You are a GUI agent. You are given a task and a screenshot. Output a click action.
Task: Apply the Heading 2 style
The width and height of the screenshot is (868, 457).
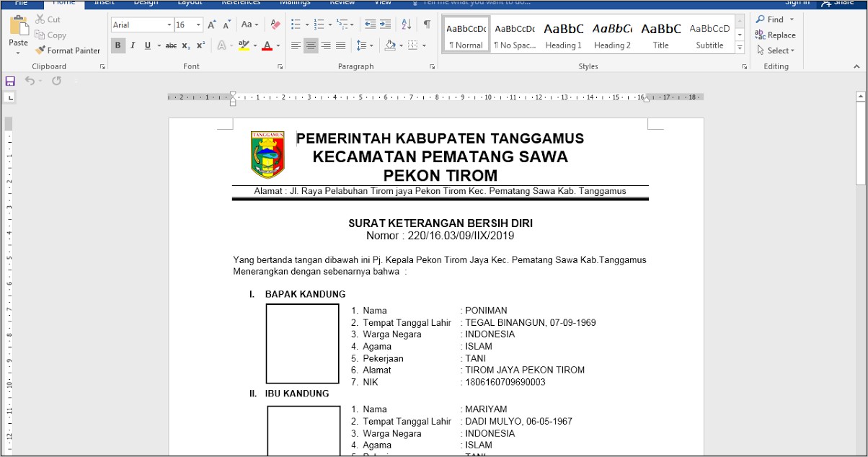coord(612,35)
